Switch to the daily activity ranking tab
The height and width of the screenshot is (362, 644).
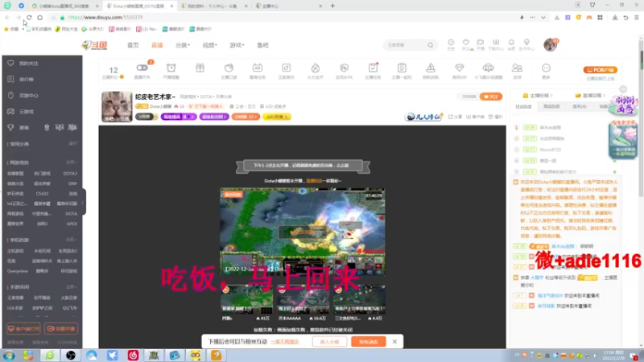[x=523, y=107]
